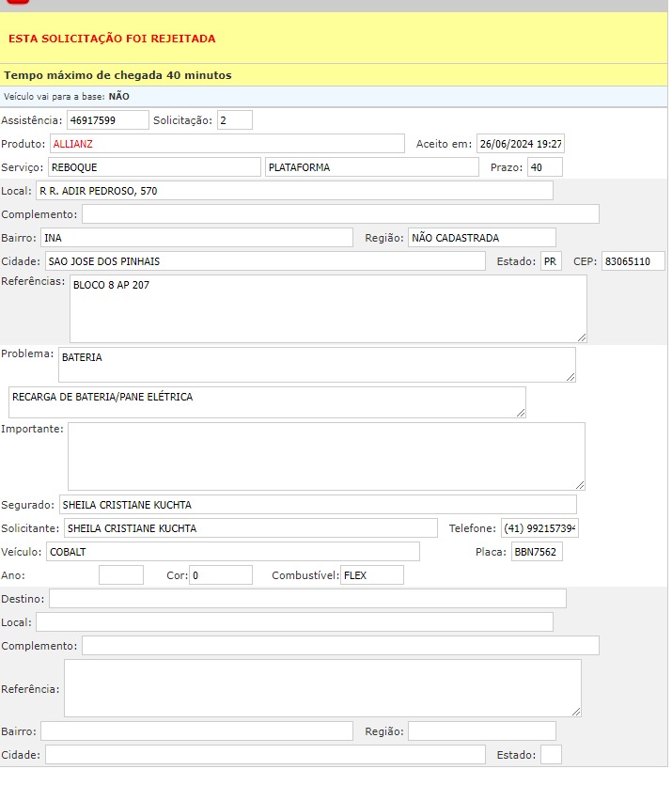
Task: Focus the address field with ADIR PEDROSO
Action: tap(294, 191)
